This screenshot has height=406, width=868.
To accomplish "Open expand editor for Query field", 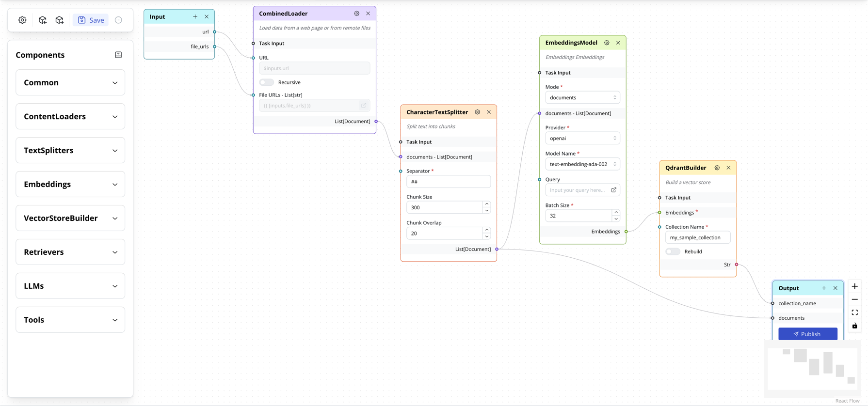I will pyautogui.click(x=614, y=190).
